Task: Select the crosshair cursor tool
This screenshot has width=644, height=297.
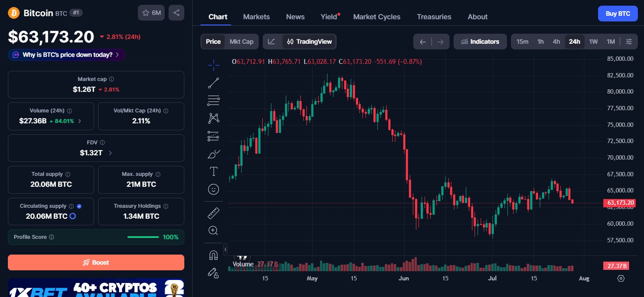Action: (214, 65)
